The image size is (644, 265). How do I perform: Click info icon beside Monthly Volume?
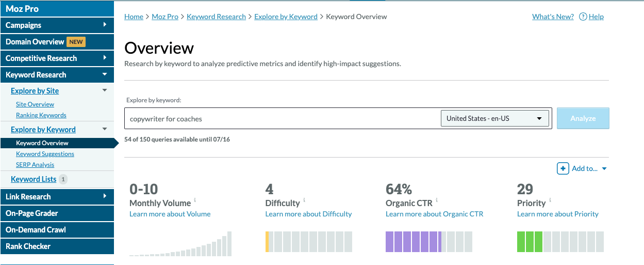point(195,200)
